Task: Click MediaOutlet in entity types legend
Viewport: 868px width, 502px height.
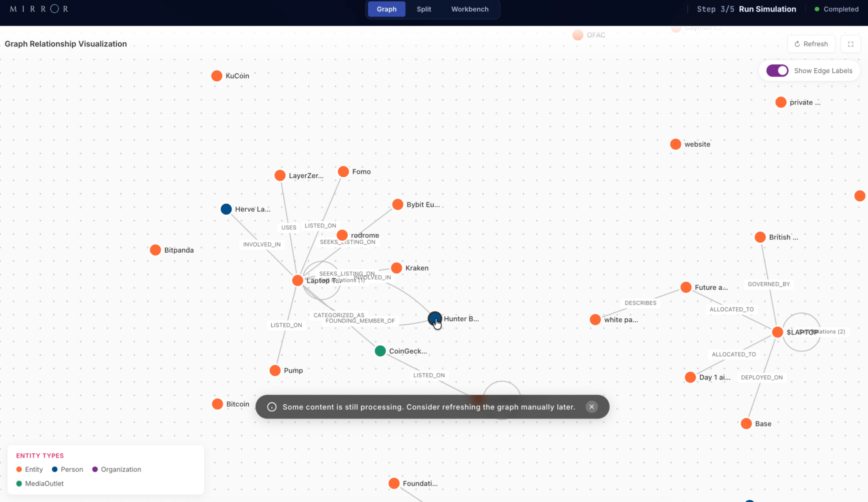Action: point(40,483)
